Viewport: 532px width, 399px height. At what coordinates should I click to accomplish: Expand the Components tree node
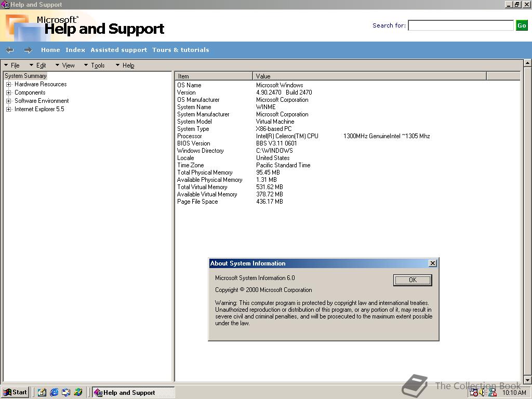click(x=8, y=92)
